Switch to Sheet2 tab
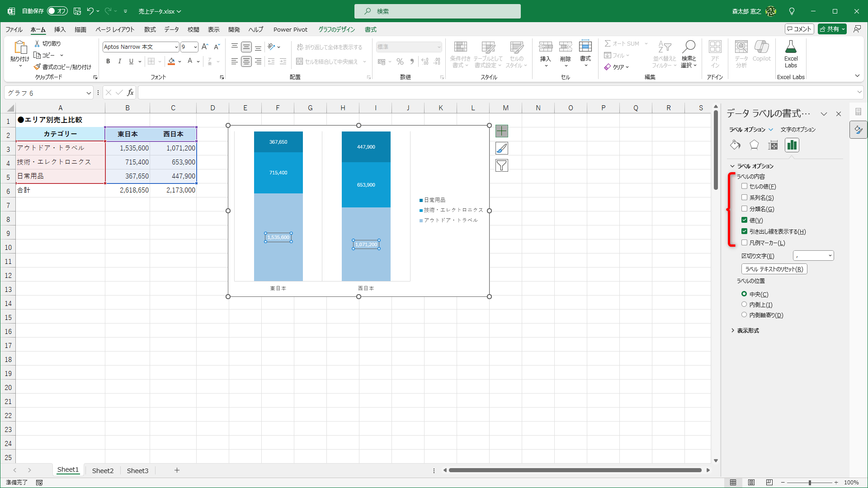This screenshot has height=488, width=868. click(103, 470)
